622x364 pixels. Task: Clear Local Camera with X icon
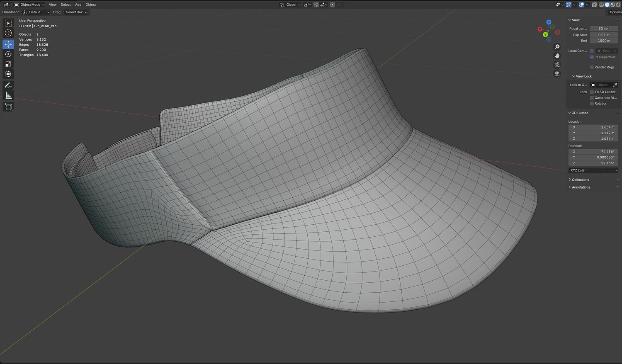coord(615,51)
